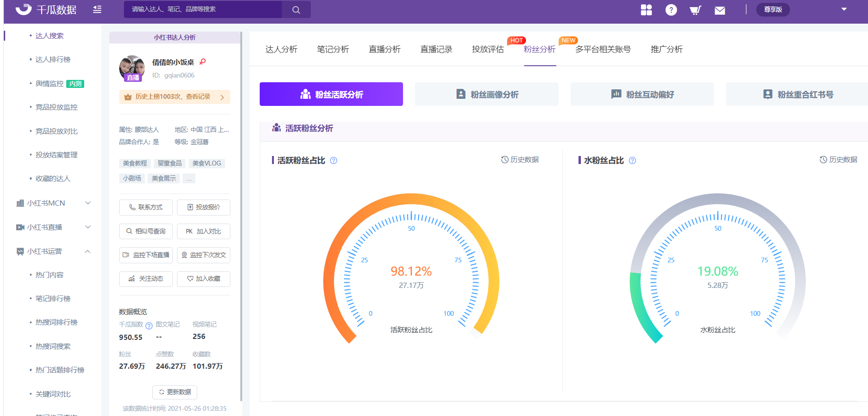Click the 关注动态 button

pyautogui.click(x=146, y=279)
